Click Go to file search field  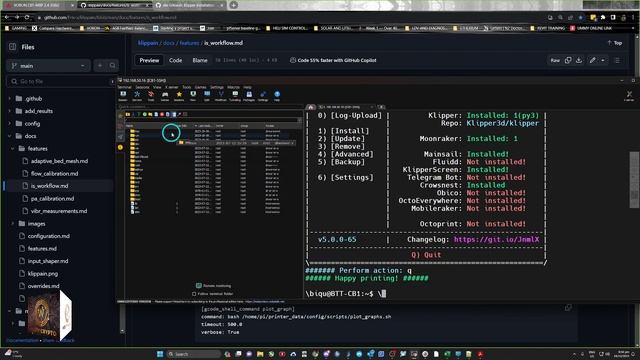(x=61, y=81)
